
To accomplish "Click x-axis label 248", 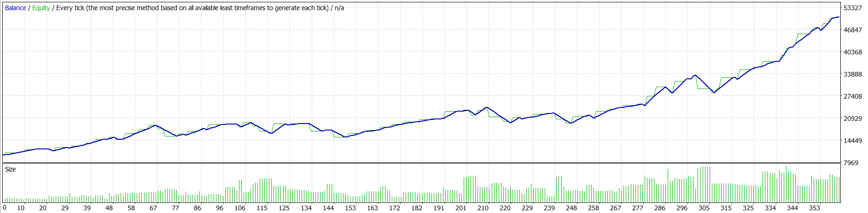I will [x=571, y=208].
